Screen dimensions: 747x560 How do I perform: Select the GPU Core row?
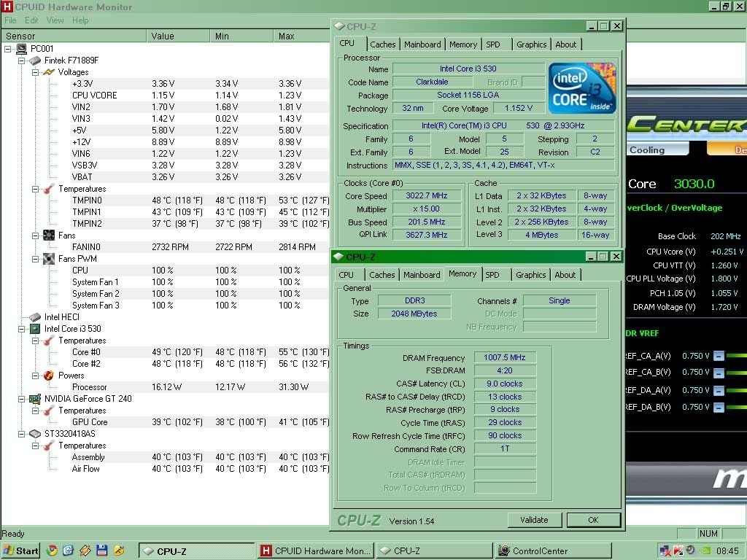pos(200,422)
